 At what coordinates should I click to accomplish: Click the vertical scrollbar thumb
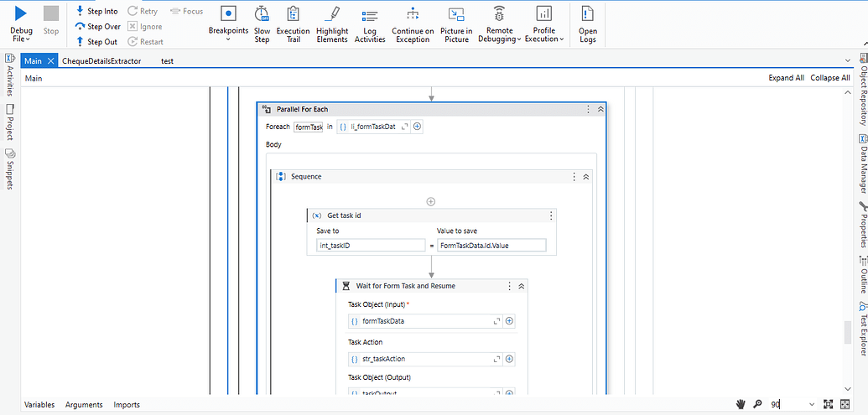pyautogui.click(x=847, y=333)
